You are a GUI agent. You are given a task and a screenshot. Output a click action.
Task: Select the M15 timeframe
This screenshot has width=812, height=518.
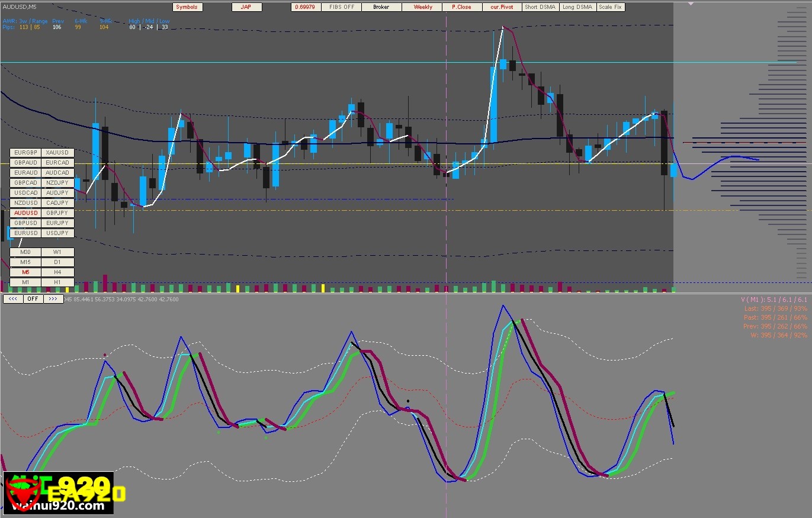[x=25, y=262]
